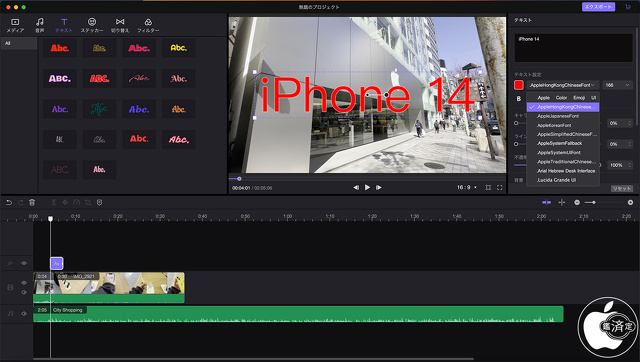The width and height of the screenshot is (640, 362).
Task: Select checked AppleHongKongChinese font entry
Action: [x=563, y=107]
